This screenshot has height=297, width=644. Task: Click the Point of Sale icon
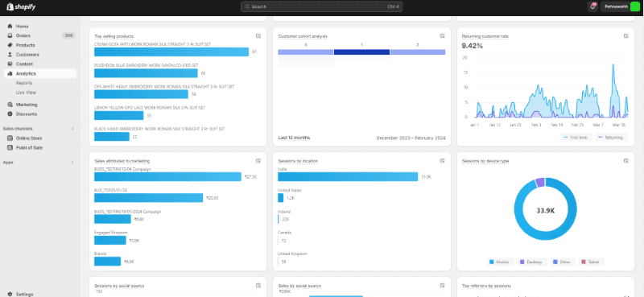pos(10,148)
